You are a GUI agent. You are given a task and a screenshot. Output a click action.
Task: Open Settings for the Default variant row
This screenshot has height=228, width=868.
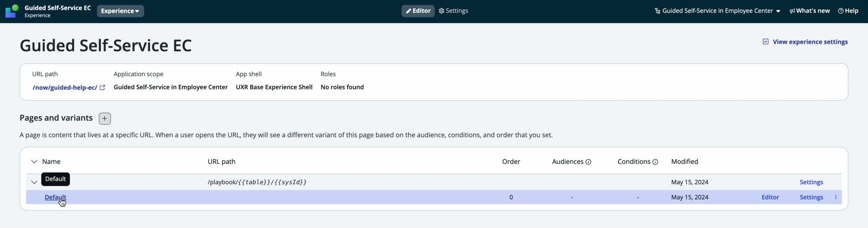click(811, 197)
